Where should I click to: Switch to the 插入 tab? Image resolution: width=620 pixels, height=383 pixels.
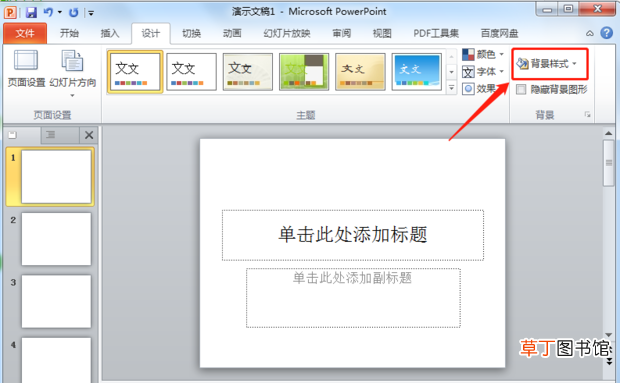[x=110, y=34]
